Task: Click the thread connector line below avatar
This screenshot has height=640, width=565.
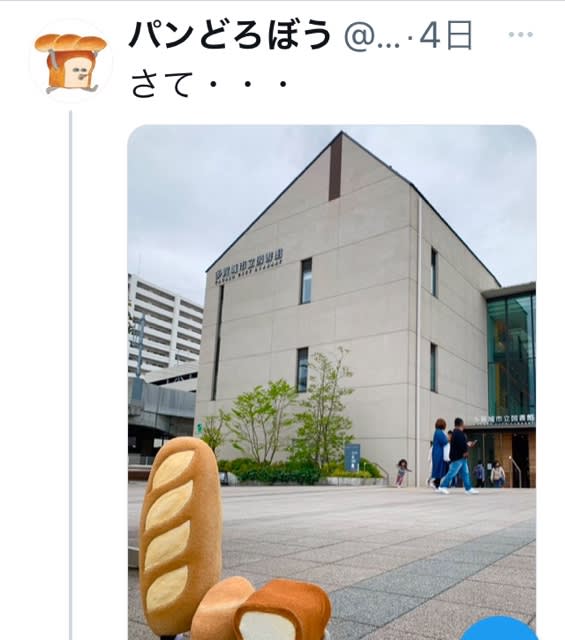Action: 70,375
